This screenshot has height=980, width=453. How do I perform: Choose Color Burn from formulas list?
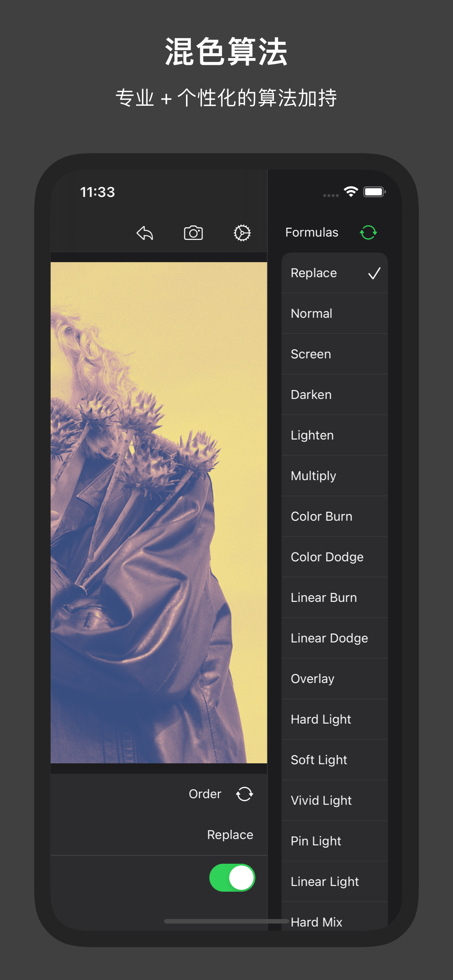coord(334,516)
